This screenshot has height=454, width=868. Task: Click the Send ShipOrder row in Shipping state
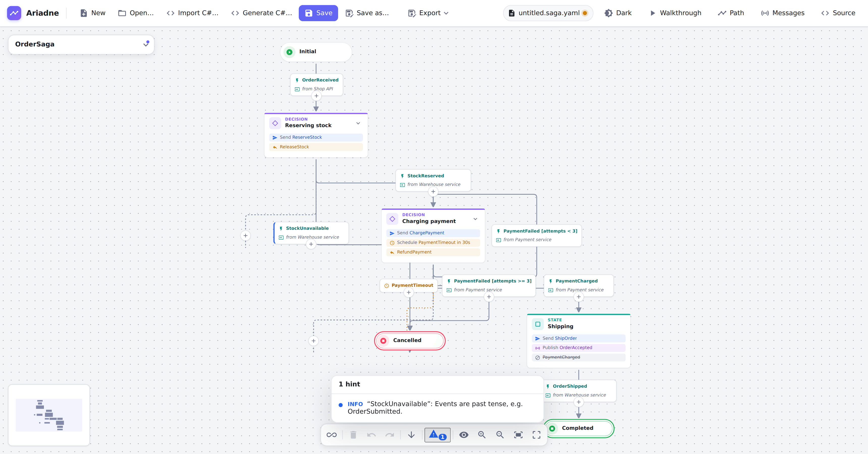[579, 338]
